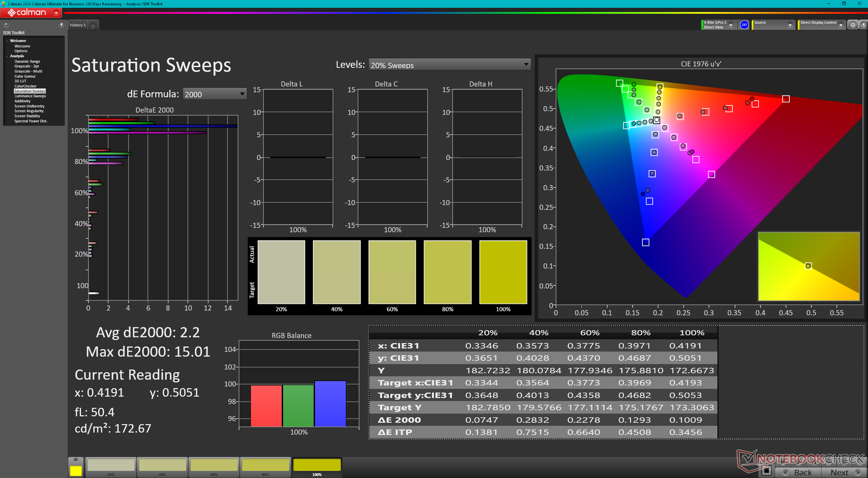Select the 100% yellow patch in bottom strip
868x478 pixels.
click(x=317, y=467)
